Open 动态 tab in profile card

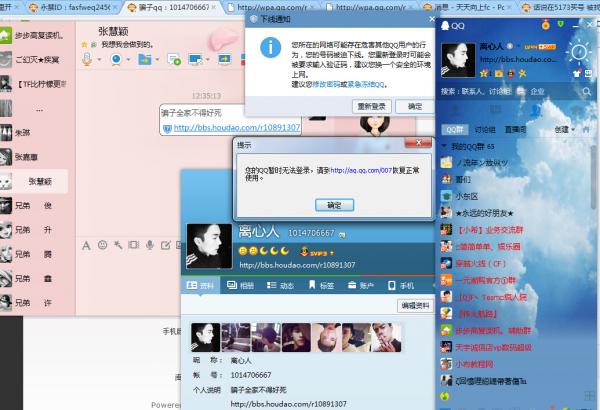coord(280,285)
